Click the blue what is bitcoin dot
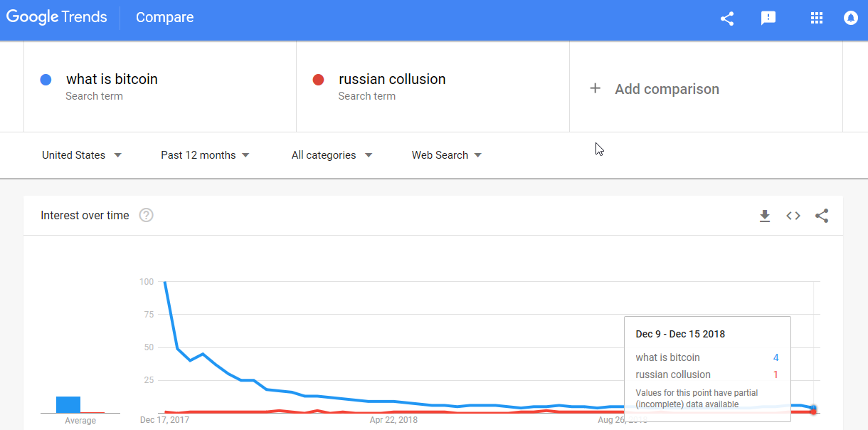 click(46, 80)
